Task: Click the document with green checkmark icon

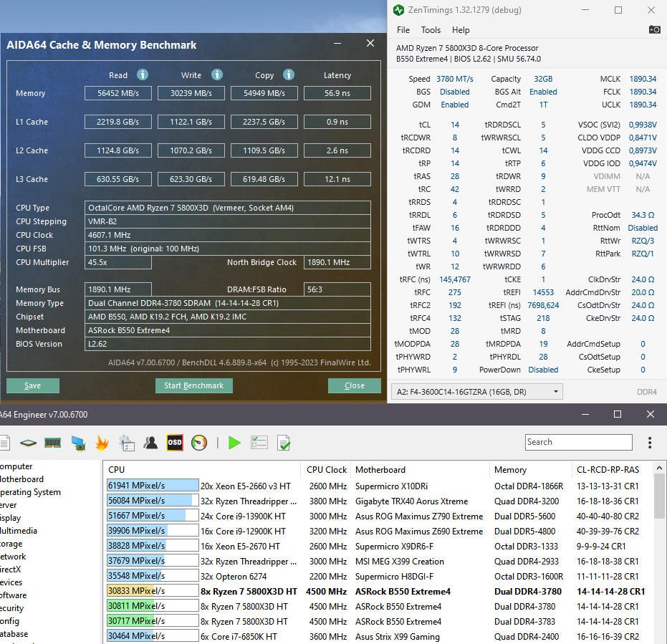Action: coord(284,443)
